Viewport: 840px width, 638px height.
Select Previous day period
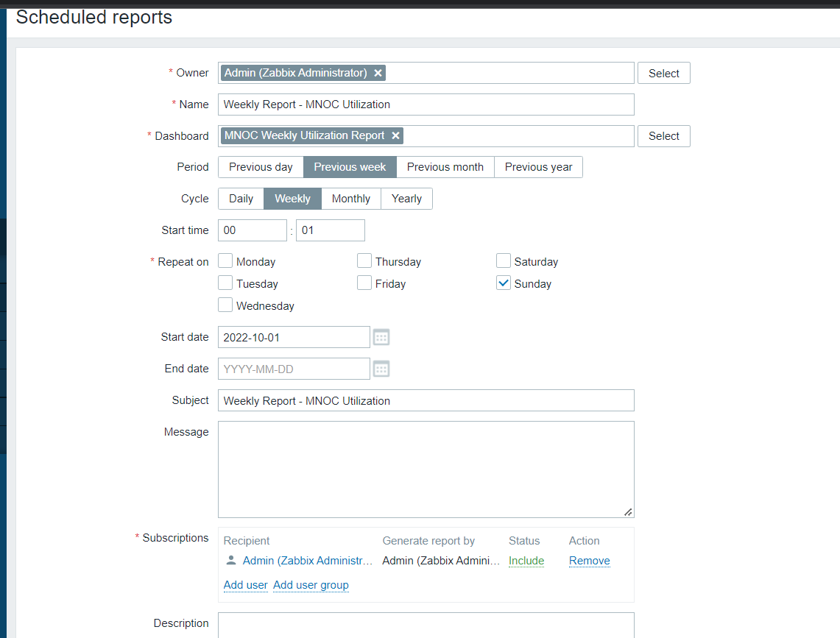coord(261,167)
